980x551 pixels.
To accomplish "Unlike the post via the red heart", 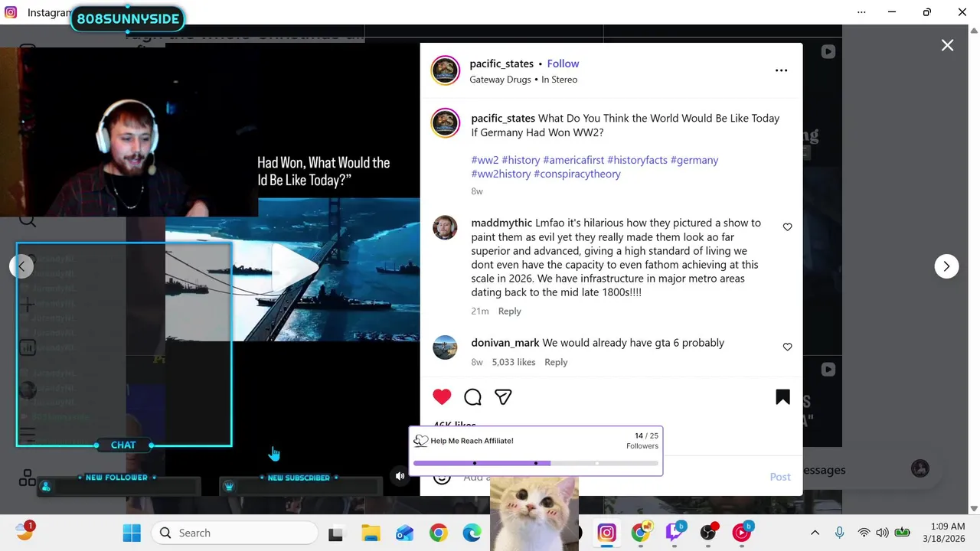I will [442, 396].
